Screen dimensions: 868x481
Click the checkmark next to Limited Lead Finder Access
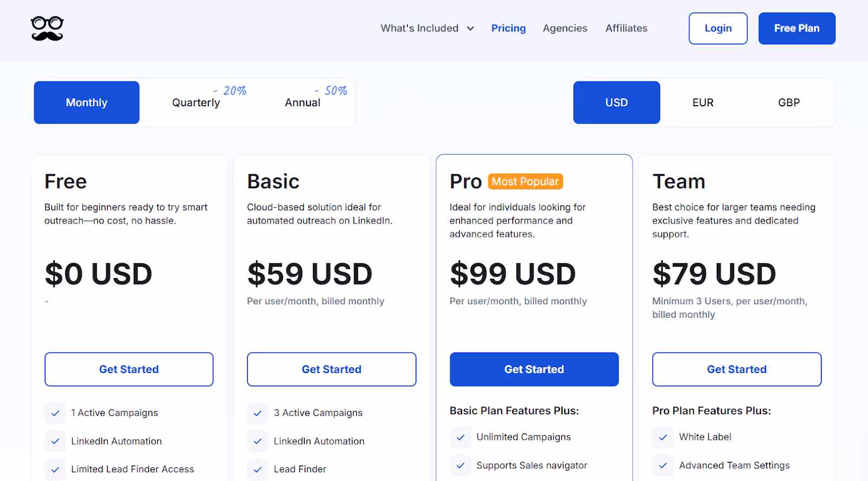[55, 469]
